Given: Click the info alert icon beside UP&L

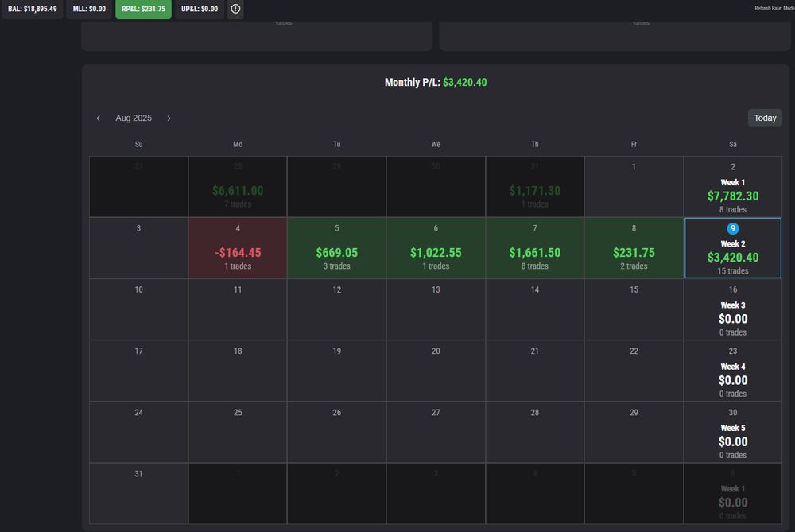Looking at the screenshot, I should (235, 9).
